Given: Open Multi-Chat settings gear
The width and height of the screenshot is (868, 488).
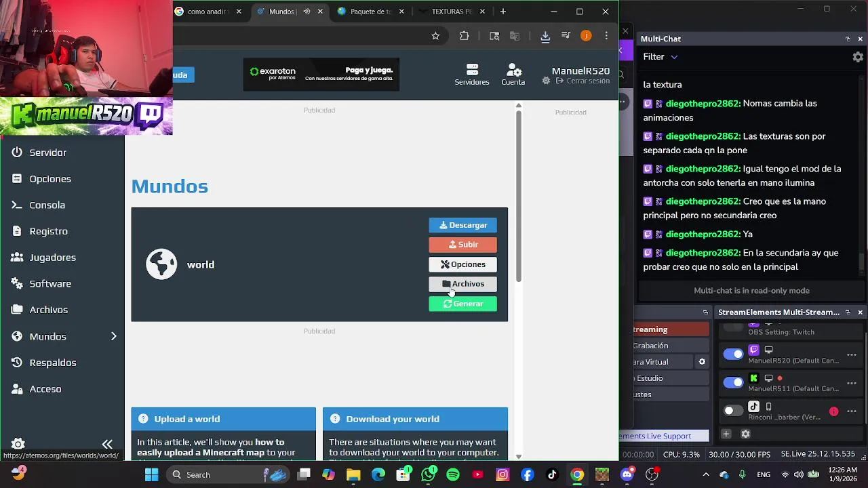Looking at the screenshot, I should coord(858,57).
